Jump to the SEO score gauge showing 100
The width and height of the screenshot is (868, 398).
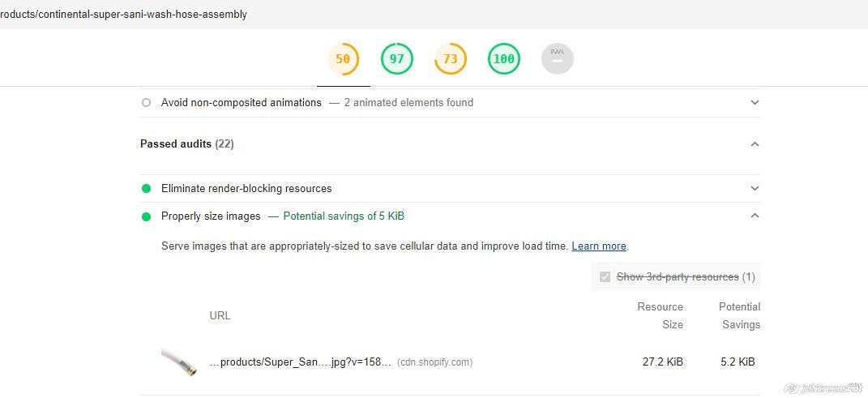[504, 58]
